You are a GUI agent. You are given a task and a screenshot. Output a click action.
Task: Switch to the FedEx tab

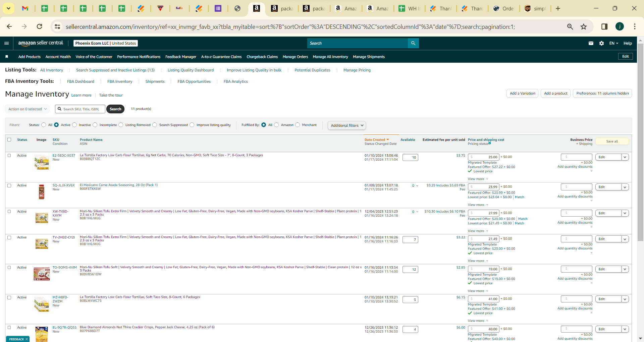[179, 8]
